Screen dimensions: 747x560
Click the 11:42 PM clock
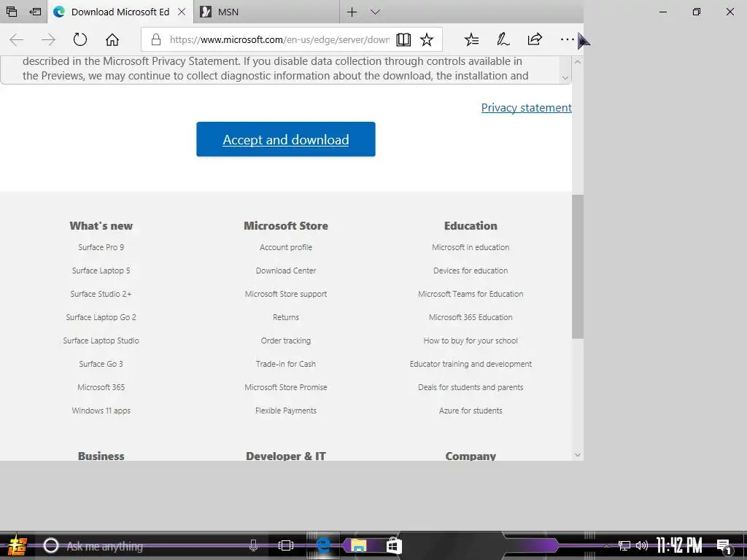(x=679, y=545)
